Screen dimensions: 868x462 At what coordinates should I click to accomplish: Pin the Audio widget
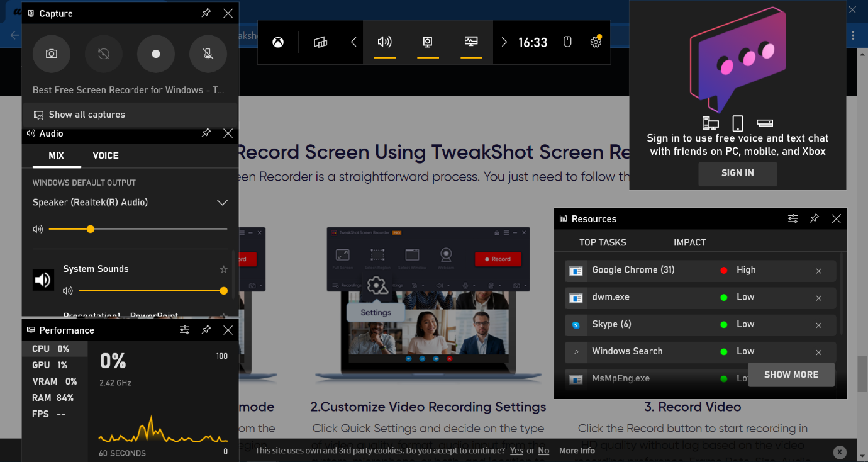coord(206,133)
